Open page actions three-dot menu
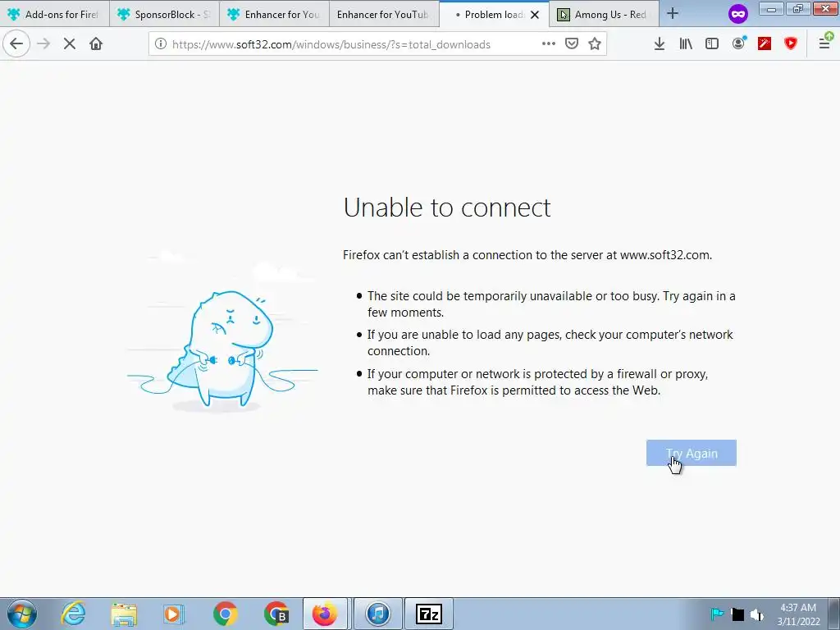Screen dimensions: 840x630 pyautogui.click(x=549, y=44)
